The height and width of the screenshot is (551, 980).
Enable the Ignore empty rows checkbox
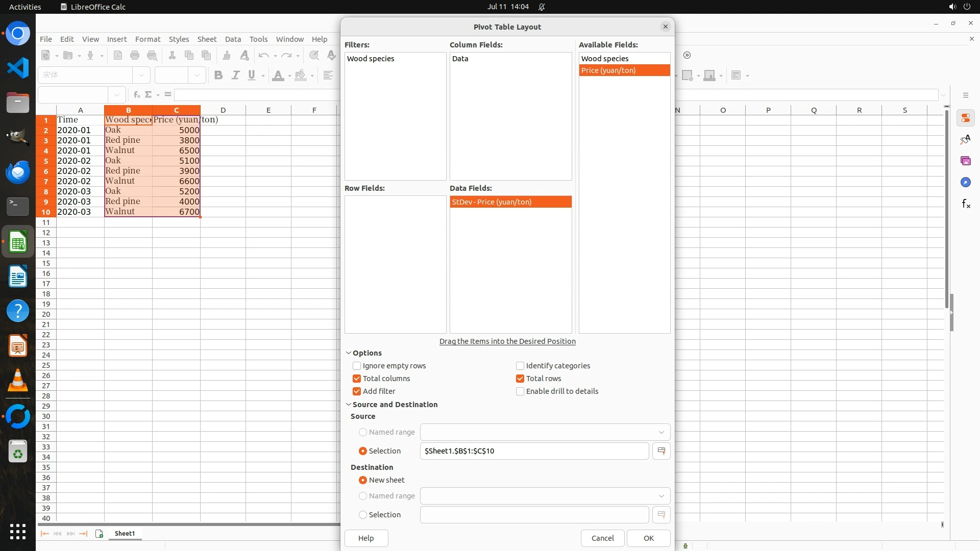357,366
